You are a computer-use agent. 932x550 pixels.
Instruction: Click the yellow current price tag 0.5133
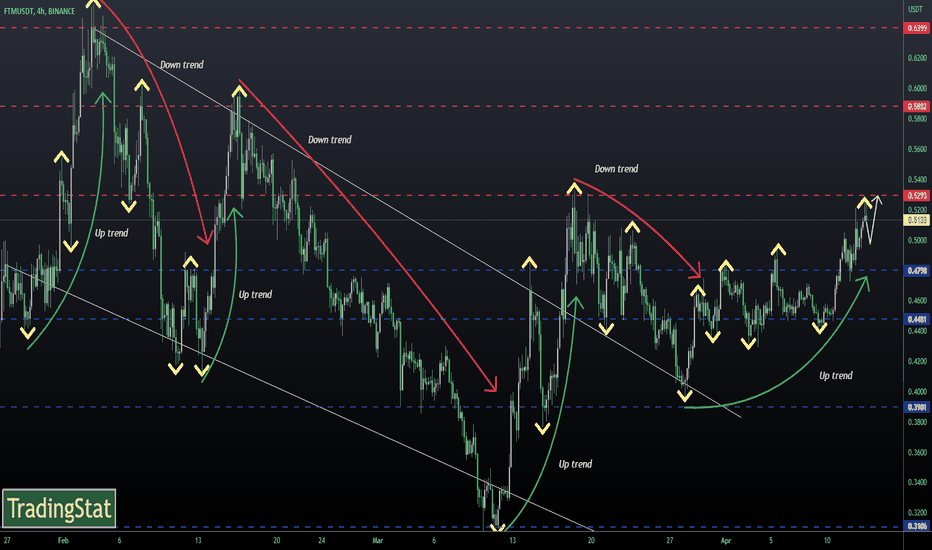pos(917,220)
